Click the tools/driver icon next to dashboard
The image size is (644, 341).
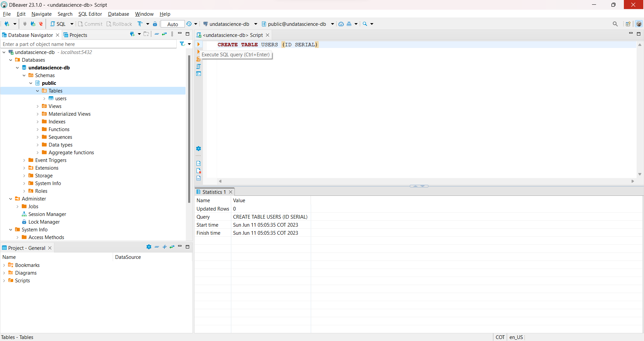tap(349, 24)
